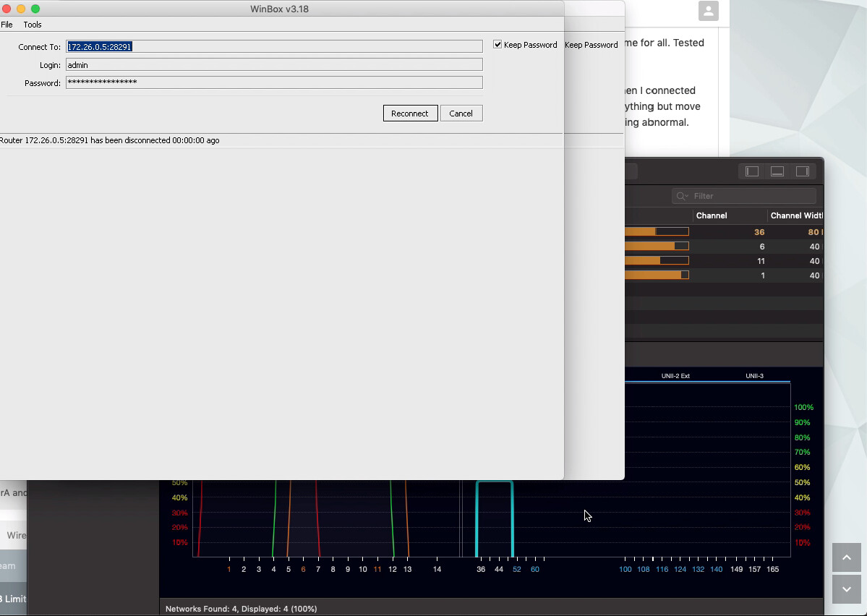Viewport: 867px width, 616px height.
Task: Click channel 149 label on graph axis
Action: coord(737,569)
